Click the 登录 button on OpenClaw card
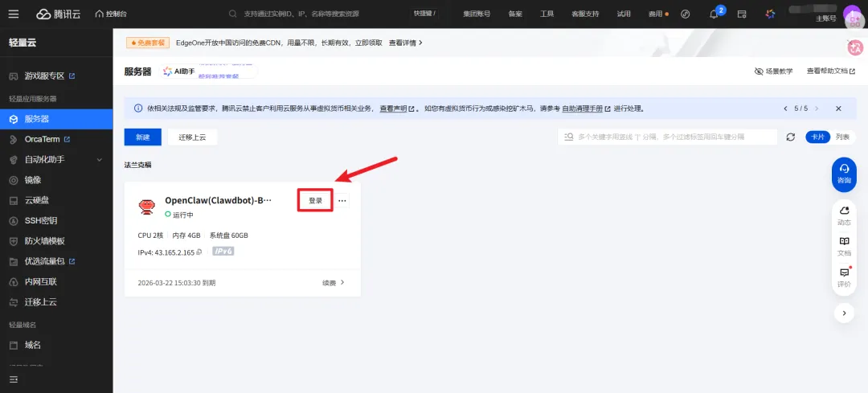 click(315, 200)
